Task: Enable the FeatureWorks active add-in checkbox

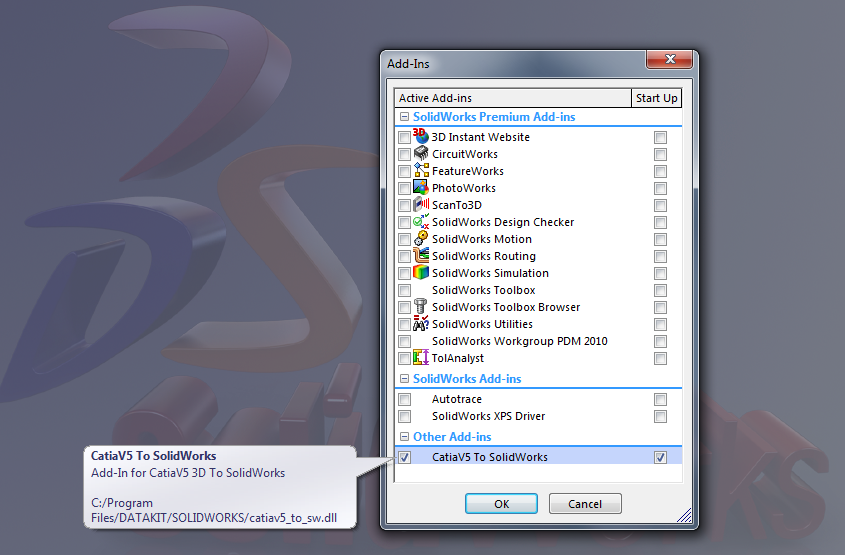Action: [404, 171]
